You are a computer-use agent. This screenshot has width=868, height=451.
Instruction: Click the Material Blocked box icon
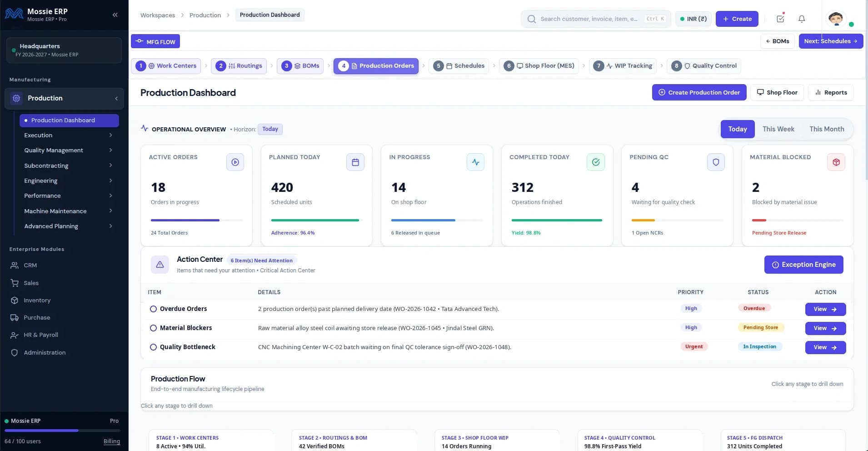click(x=836, y=162)
